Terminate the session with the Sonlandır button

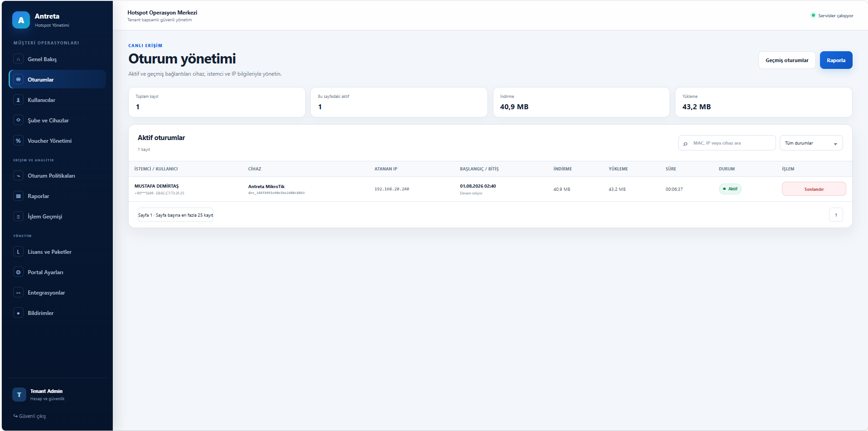[x=814, y=189]
